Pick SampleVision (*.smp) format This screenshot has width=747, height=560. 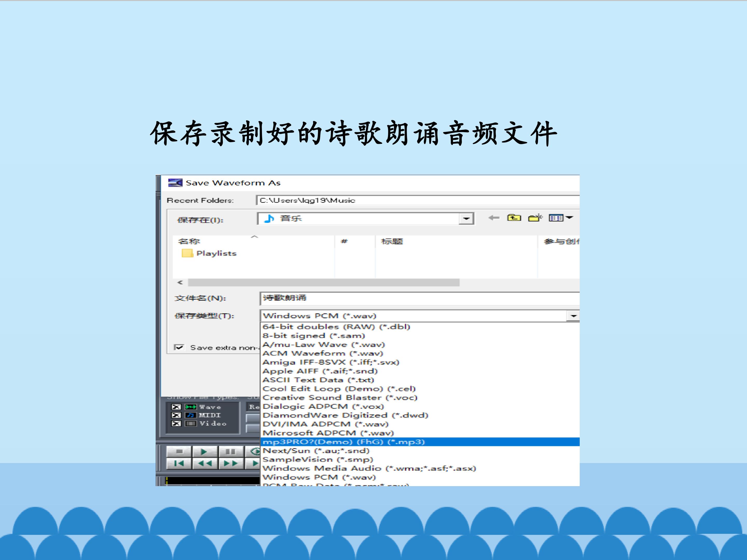pyautogui.click(x=420, y=459)
